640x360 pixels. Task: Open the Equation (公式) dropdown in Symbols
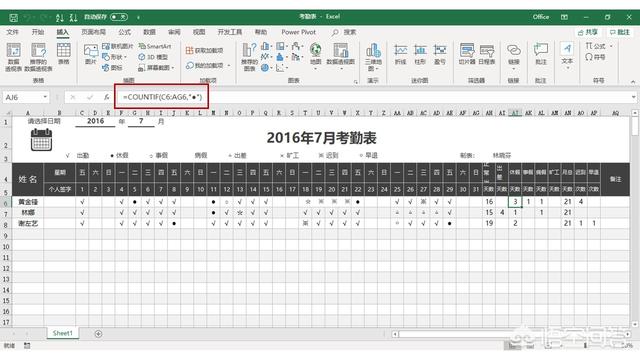[599, 46]
